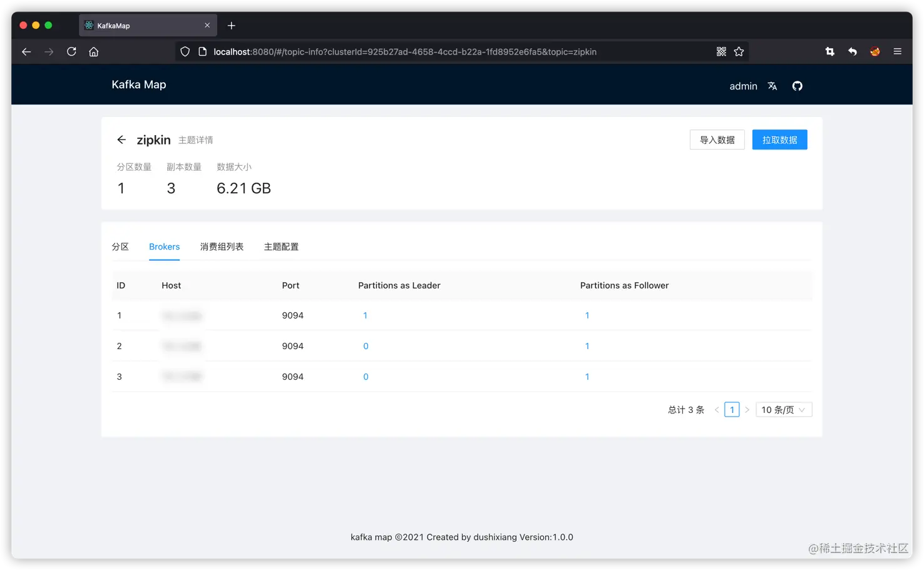Open the browser hamburger menu
Screen dimensions: 924x570
click(898, 52)
